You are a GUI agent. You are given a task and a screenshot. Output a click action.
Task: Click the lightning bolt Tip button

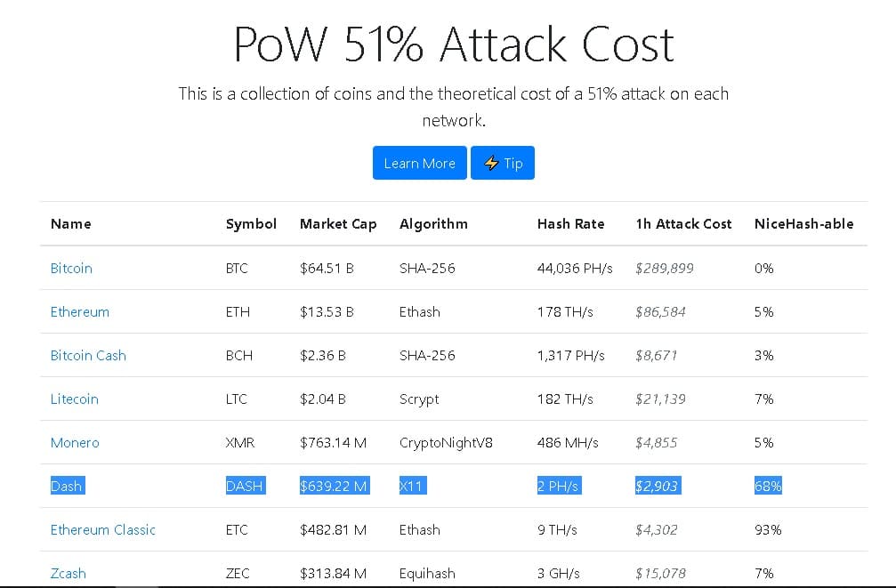(x=503, y=163)
